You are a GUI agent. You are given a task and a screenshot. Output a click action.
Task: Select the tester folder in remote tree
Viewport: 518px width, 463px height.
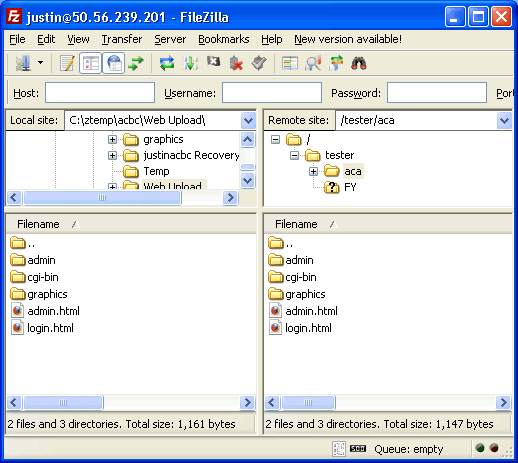[339, 155]
